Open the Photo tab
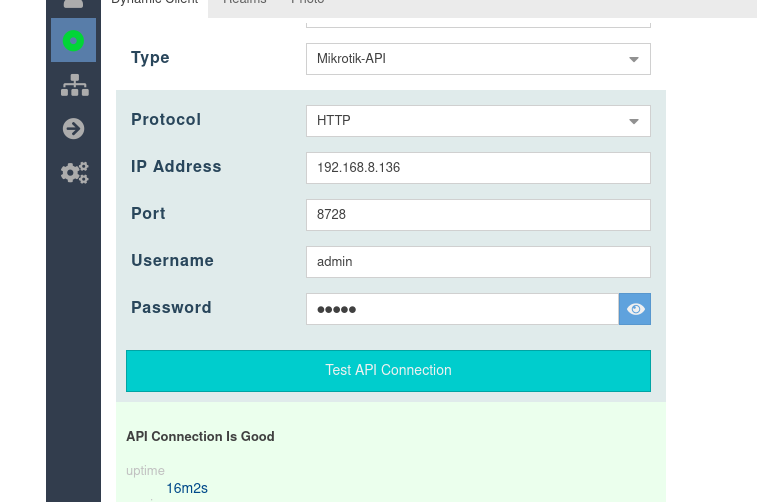This screenshot has height=502, width=758. [x=307, y=4]
